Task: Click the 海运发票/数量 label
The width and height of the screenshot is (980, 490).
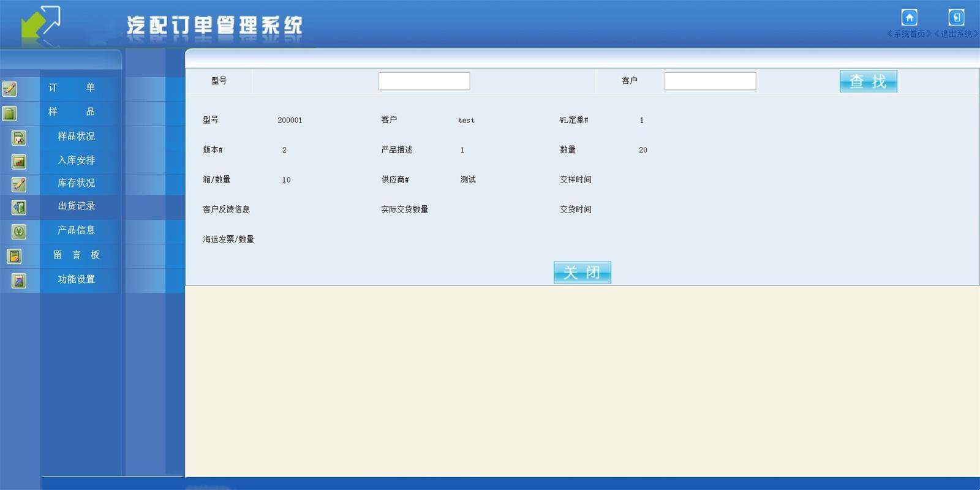Action: pos(228,239)
